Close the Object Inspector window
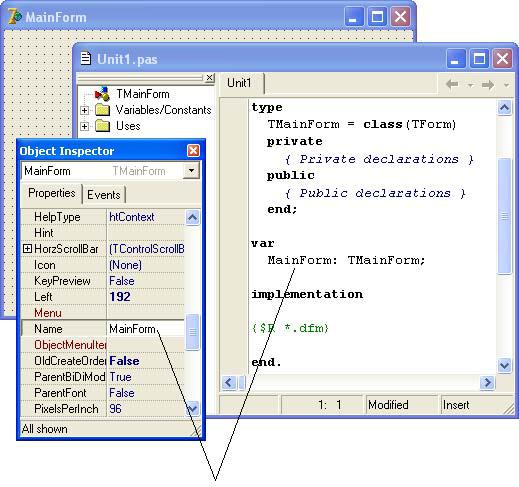This screenshot has height=487, width=519. coord(193,151)
